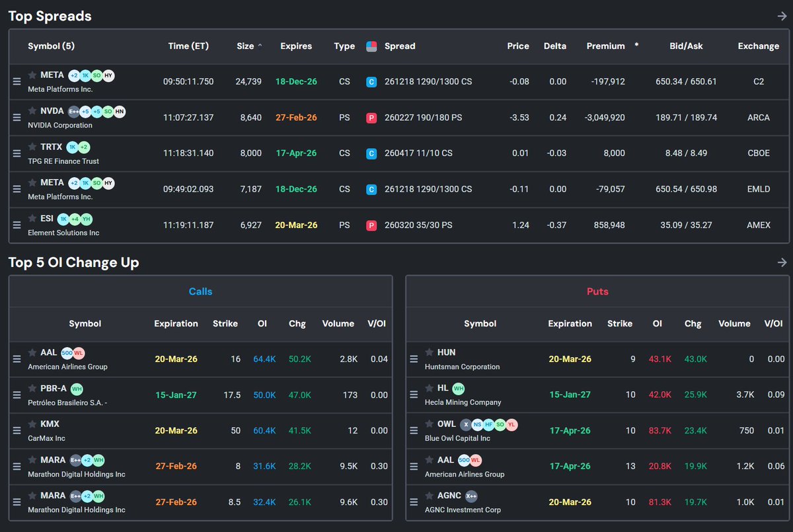The height and width of the screenshot is (532, 793).
Task: Open row menu for AGNC puts row
Action: coord(414,502)
